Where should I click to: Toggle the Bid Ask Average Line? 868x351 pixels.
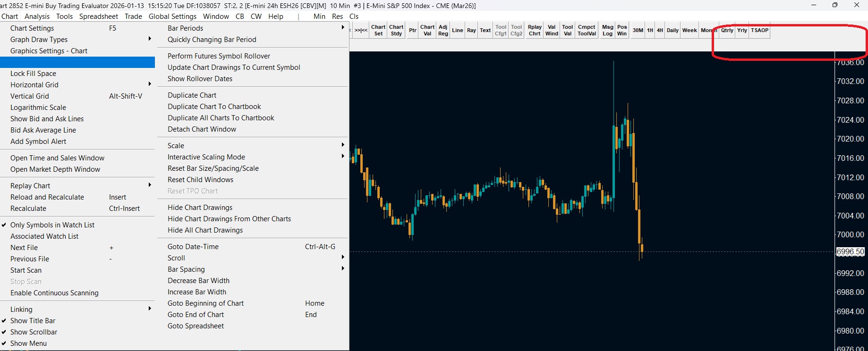tap(77, 130)
